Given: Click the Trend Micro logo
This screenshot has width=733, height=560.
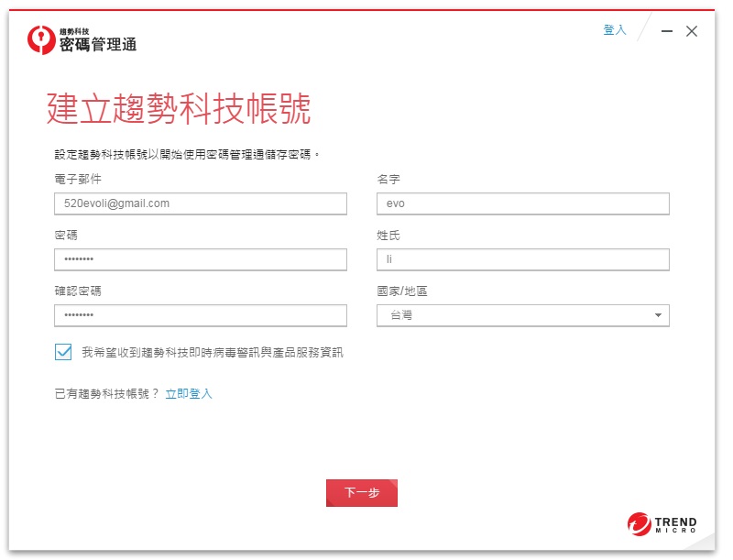Looking at the screenshot, I should point(662,524).
